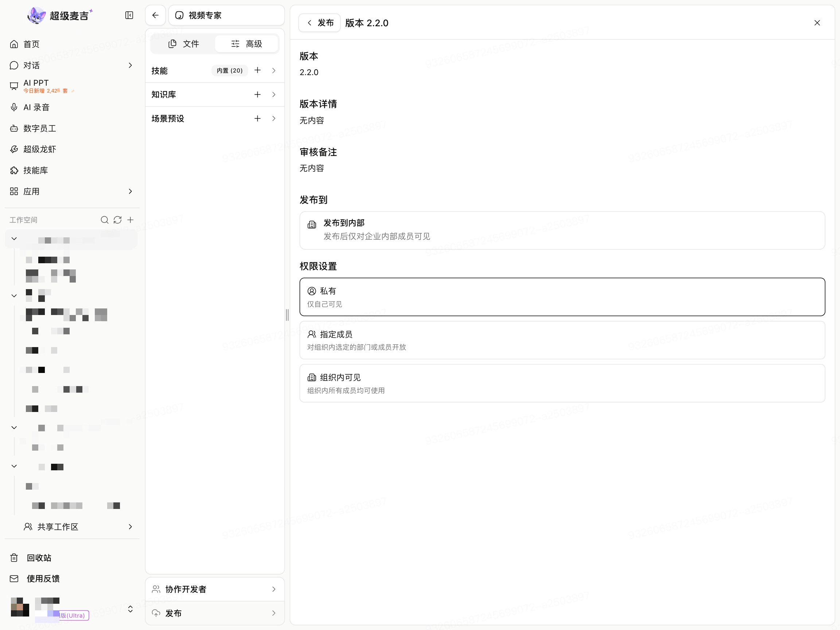This screenshot has height=630, width=840.
Task: Click the 应用 grid icon
Action: pos(14,191)
